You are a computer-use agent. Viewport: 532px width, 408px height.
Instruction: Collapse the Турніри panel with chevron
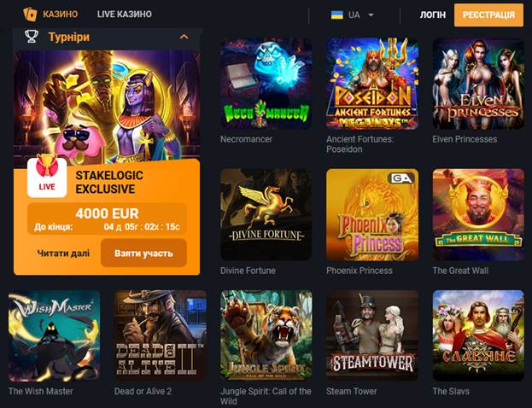click(184, 37)
